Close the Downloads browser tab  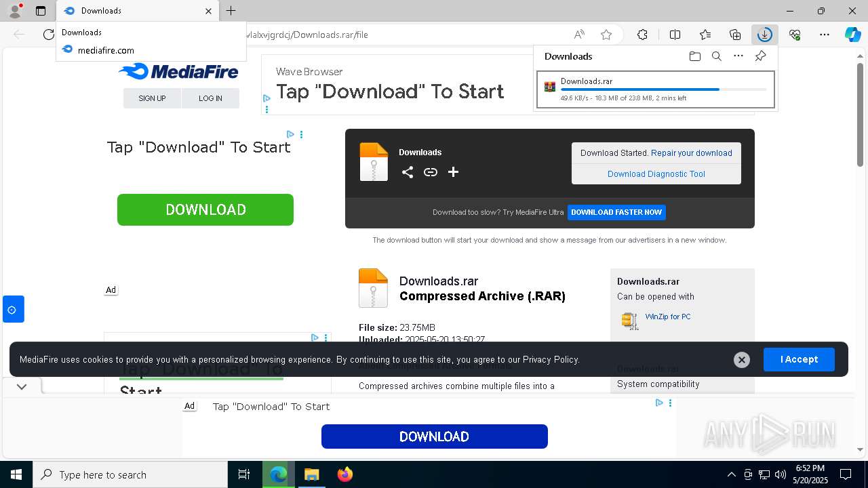pos(209,11)
